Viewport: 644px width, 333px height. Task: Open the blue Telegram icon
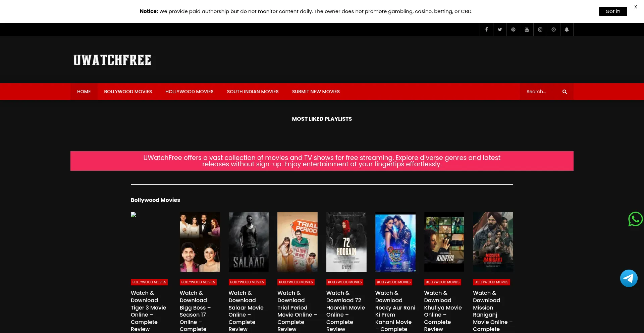click(x=629, y=278)
